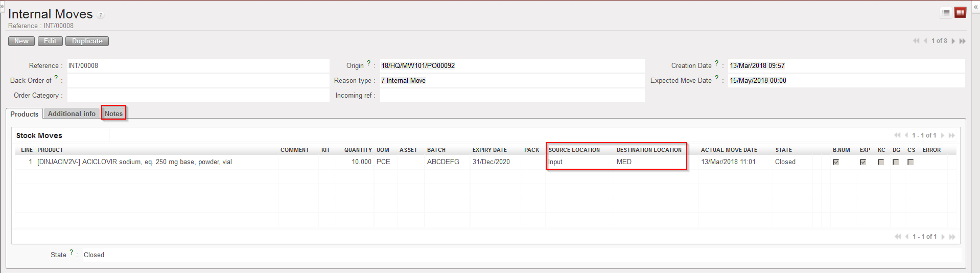
Task: Toggle the DG checkbox in line 1
Action: 896,162
